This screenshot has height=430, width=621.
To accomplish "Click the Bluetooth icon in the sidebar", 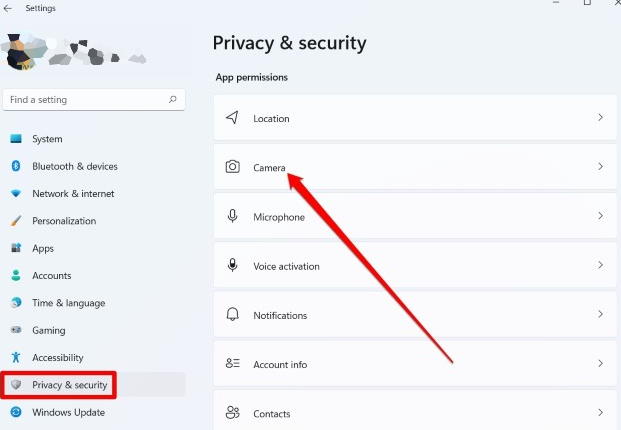I will point(16,166).
